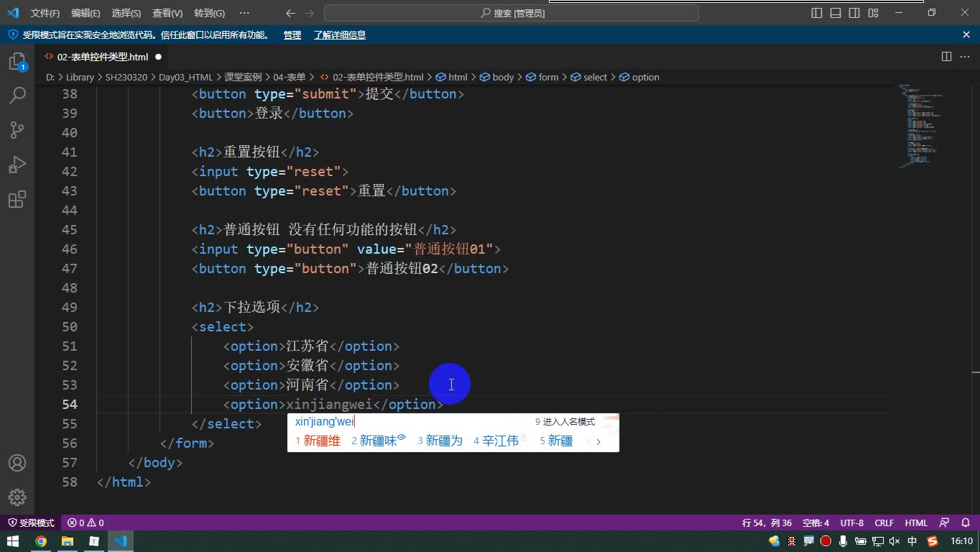Click the 管理 button in the banner
The image size is (980, 552).
pyautogui.click(x=292, y=34)
